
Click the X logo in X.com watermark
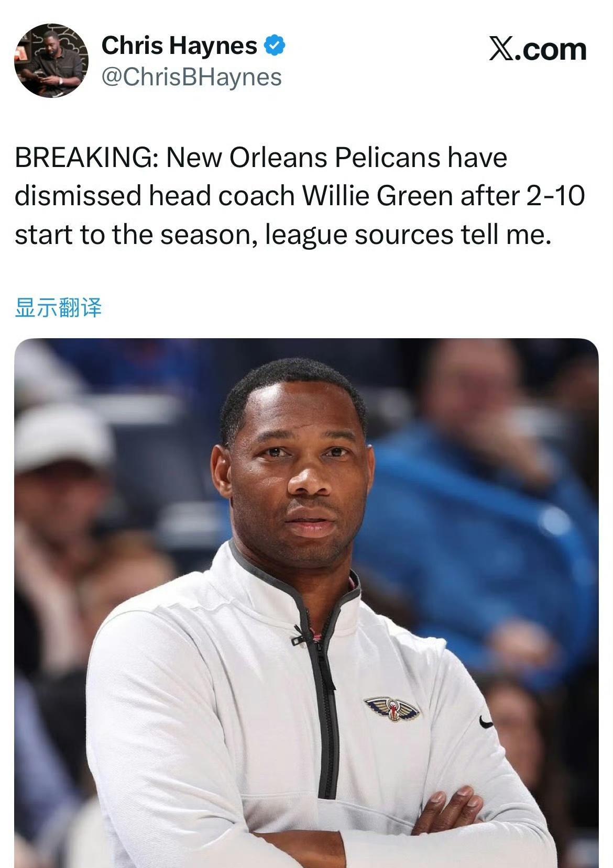(x=502, y=49)
